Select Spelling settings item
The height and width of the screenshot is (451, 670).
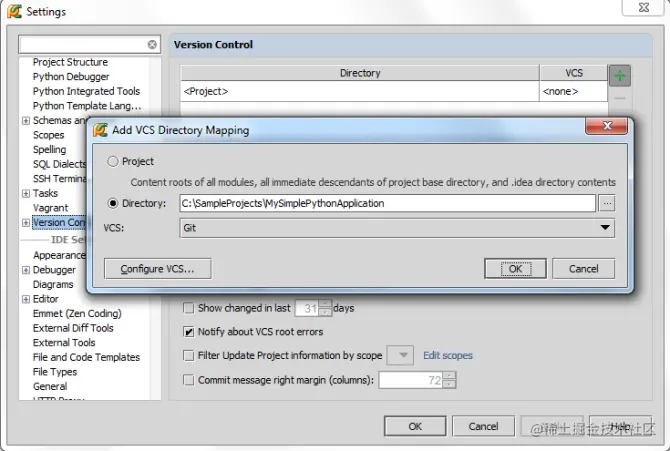pyautogui.click(x=50, y=150)
